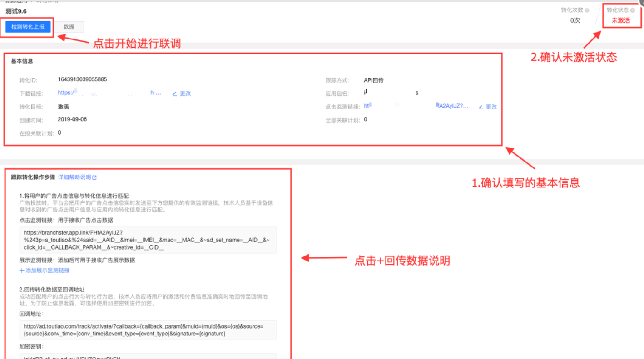
Task: Click the 转化ID number 1643913039055885
Action: [x=82, y=79]
